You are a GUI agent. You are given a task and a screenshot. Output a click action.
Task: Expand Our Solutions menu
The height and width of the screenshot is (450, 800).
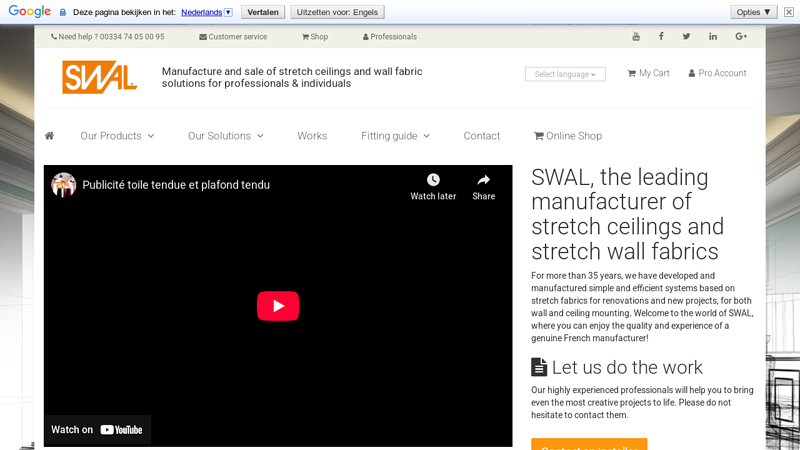(x=226, y=136)
